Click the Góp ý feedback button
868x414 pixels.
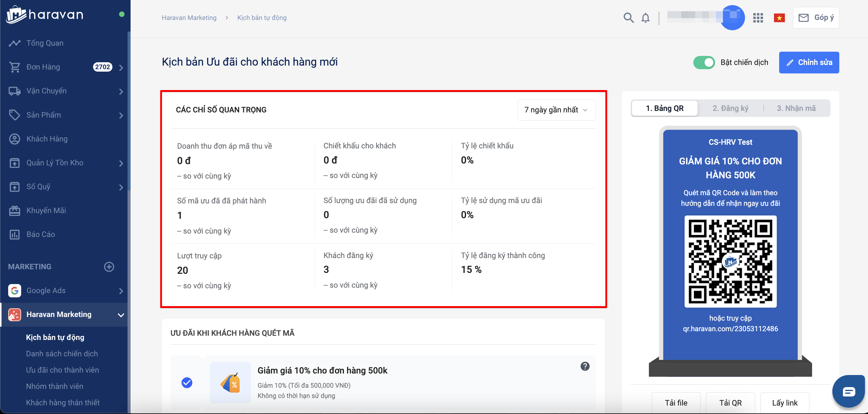[816, 18]
